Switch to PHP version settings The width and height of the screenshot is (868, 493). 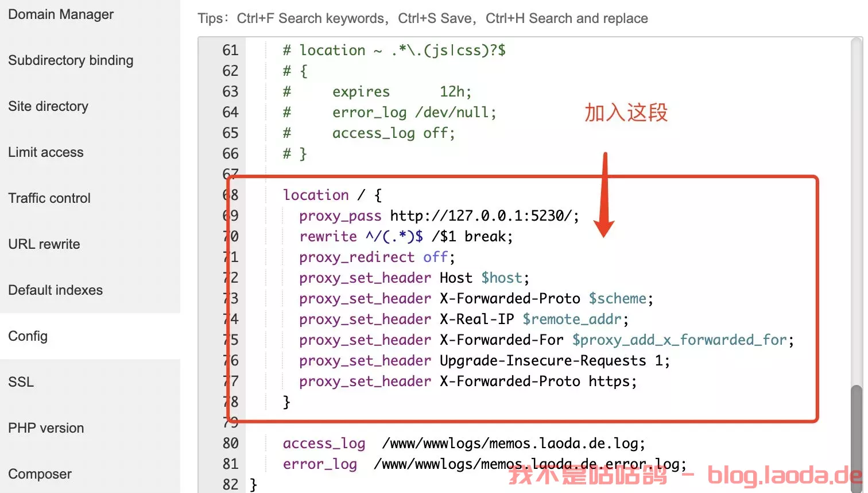(46, 428)
